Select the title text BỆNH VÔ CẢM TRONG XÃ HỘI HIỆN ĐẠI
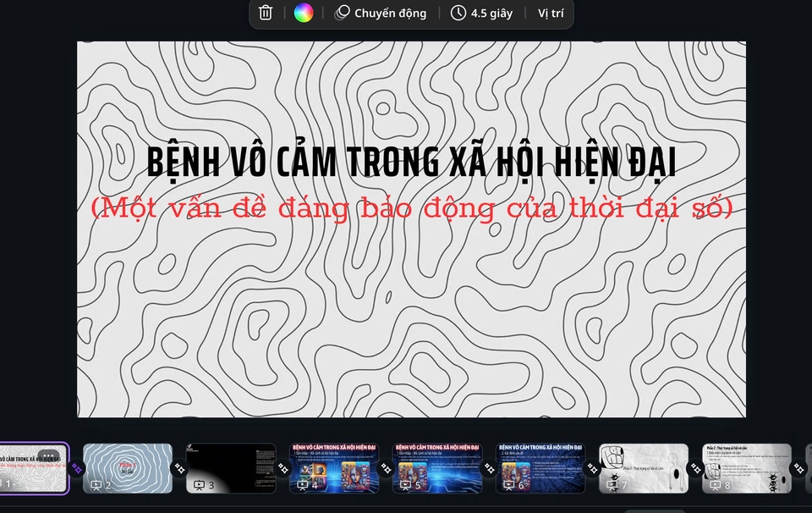Viewport: 812px width, 513px height. (411, 161)
